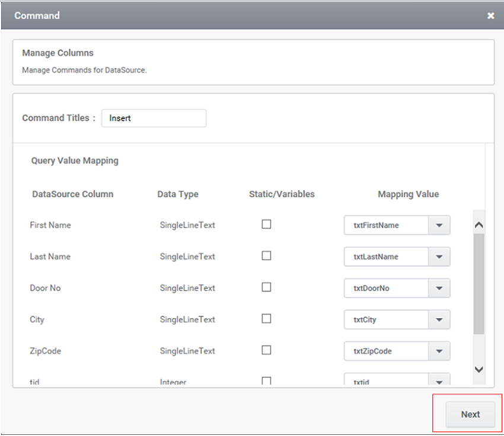Viewport: 504px width, 436px height.
Task: Enable Static/Variables checkbox for First Name
Action: click(266, 225)
